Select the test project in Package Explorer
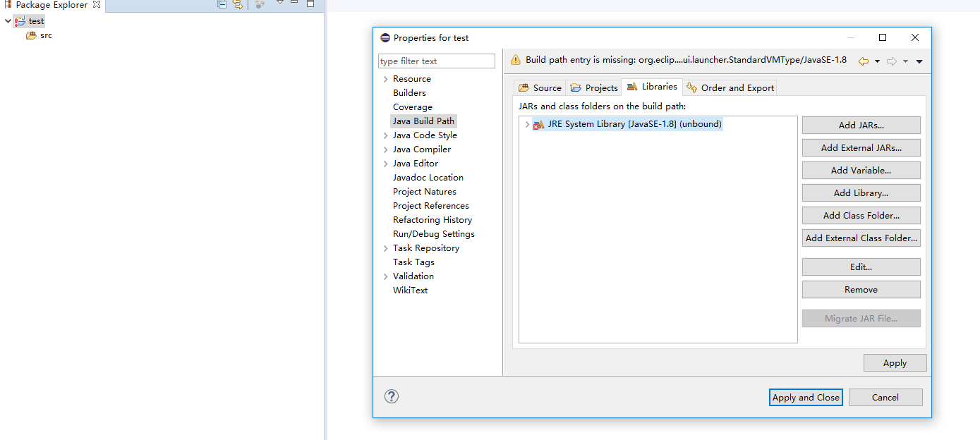The width and height of the screenshot is (980, 440). click(36, 21)
